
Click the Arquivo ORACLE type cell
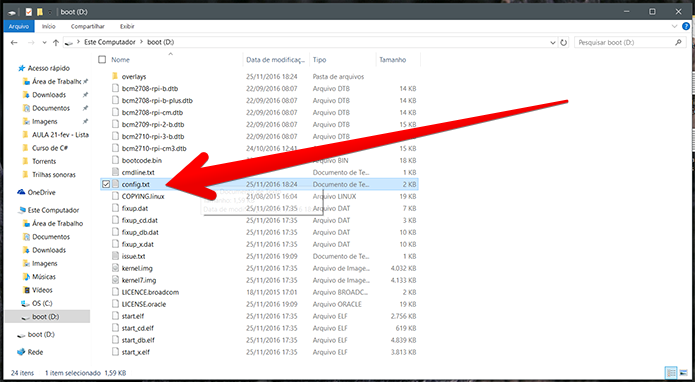pos(337,304)
